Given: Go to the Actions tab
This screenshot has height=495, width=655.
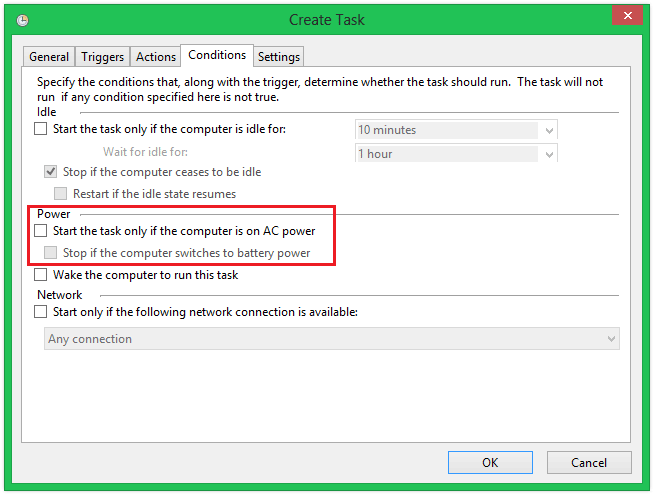Looking at the screenshot, I should tap(156, 57).
